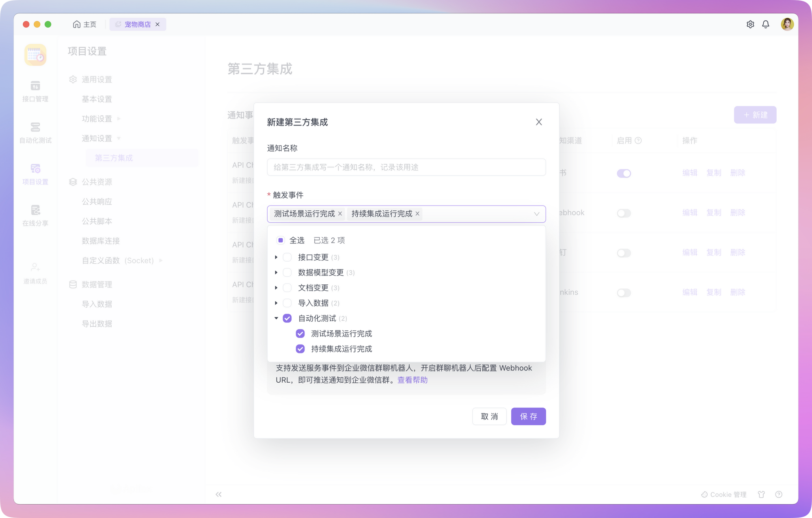Toggle the 全选 checkbox
The height and width of the screenshot is (518, 812).
[281, 240]
